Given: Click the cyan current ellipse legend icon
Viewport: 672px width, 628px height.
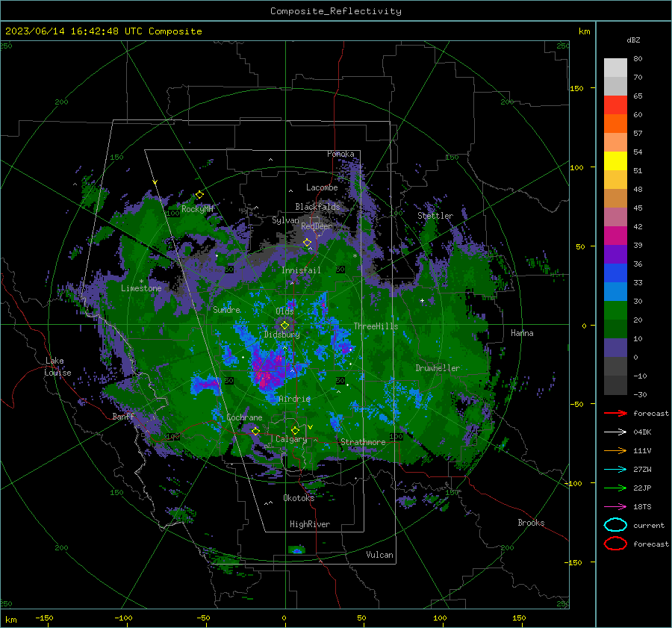Looking at the screenshot, I should coord(615,525).
